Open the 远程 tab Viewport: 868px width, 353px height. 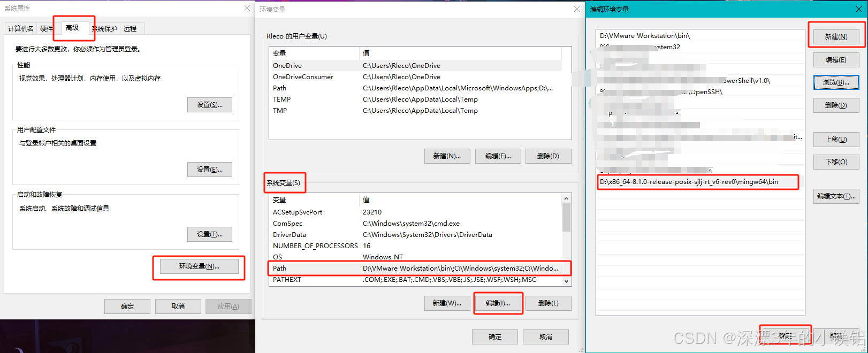tap(130, 29)
